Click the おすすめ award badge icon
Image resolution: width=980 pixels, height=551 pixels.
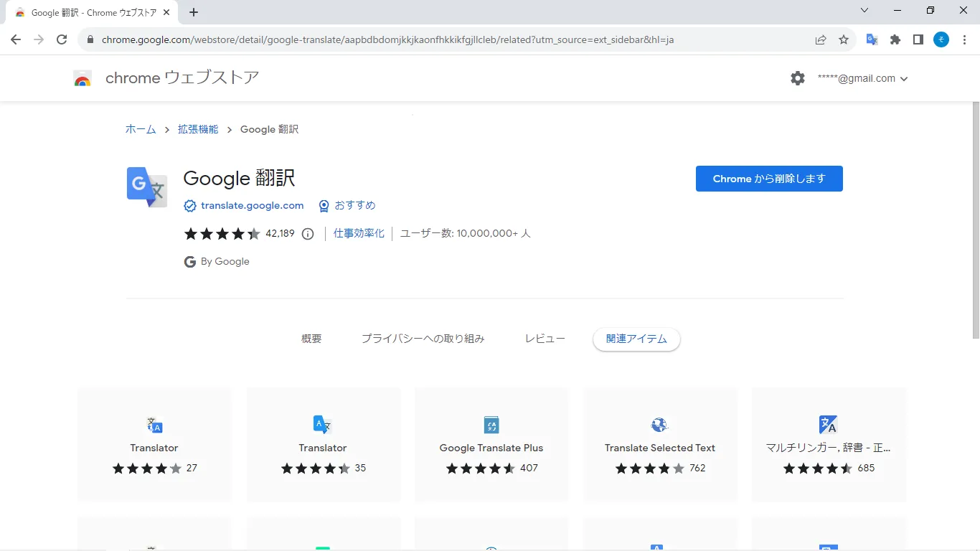(324, 206)
